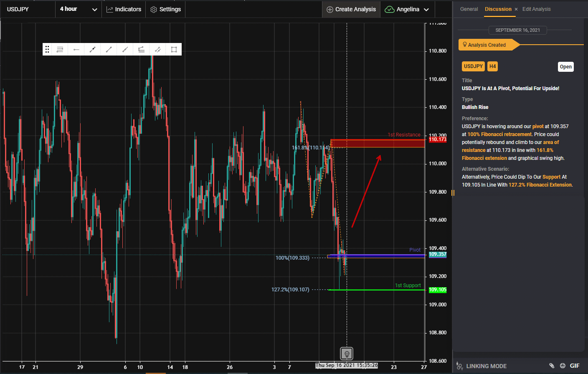Toggle Linking Mode in discussion panel
Screen dimensions: 588x374
click(x=482, y=366)
